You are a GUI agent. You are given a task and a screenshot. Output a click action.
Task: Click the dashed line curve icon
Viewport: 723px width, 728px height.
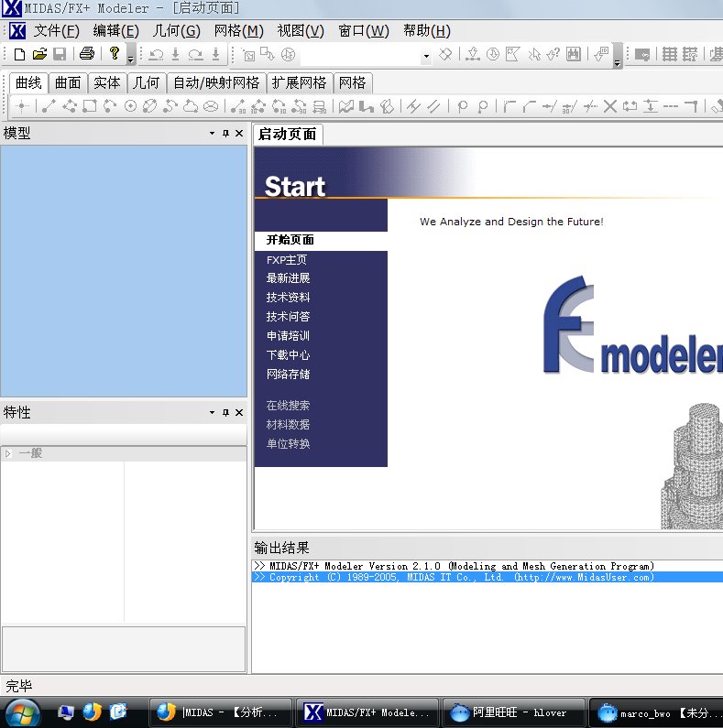pos(670,106)
